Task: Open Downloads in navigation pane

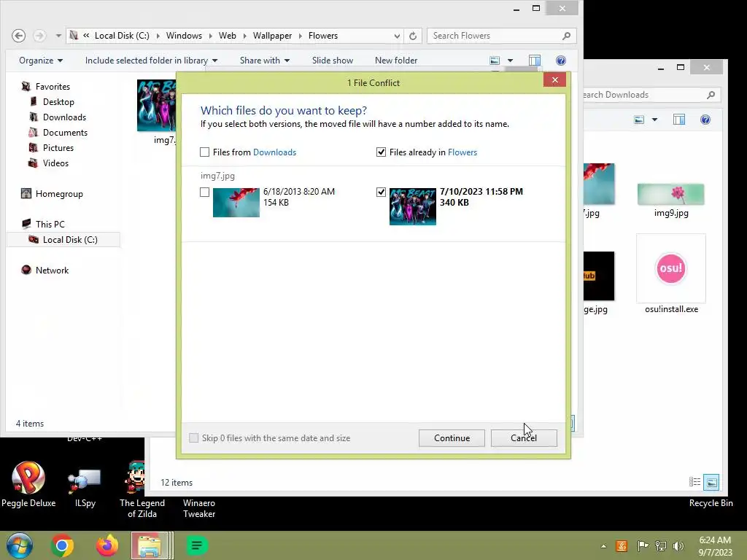Action: (64, 117)
